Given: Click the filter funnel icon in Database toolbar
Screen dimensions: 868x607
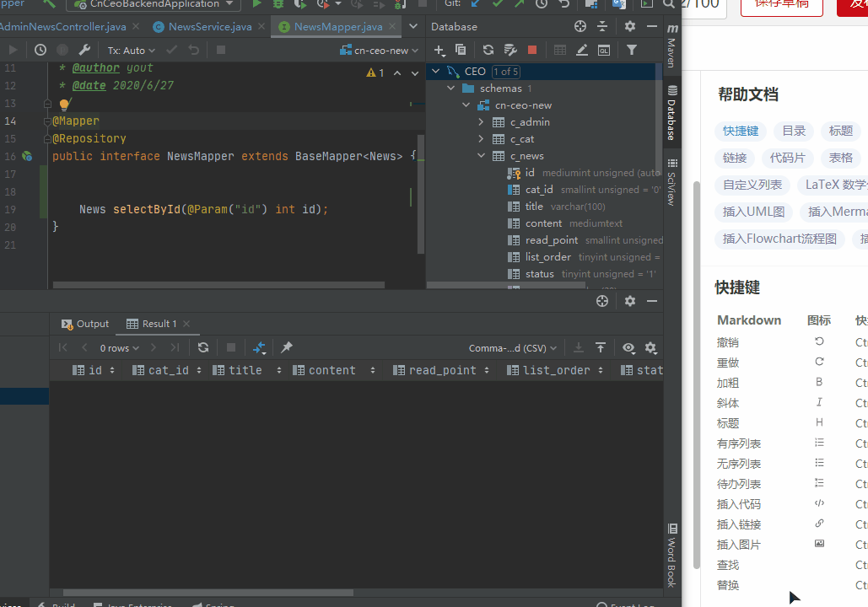Looking at the screenshot, I should coord(632,50).
